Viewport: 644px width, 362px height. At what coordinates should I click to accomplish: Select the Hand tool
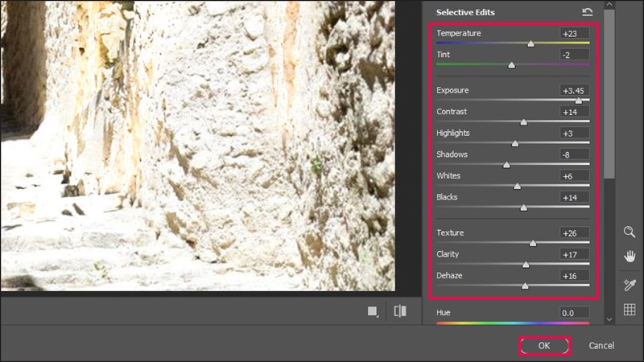pos(630,257)
